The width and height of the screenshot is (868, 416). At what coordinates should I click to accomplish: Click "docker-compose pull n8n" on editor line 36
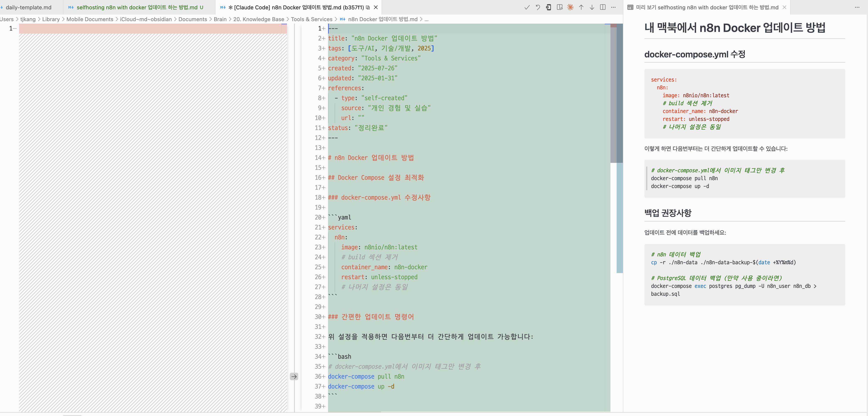coord(366,376)
